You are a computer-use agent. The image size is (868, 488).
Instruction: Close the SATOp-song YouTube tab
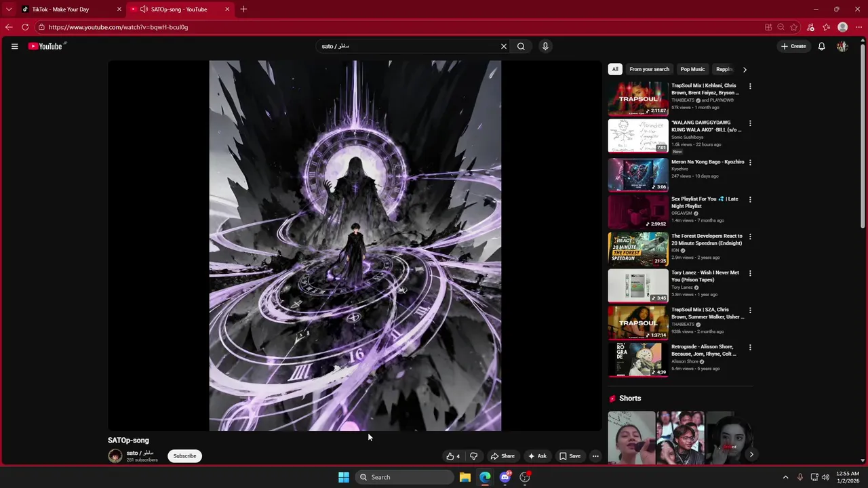[x=227, y=9]
